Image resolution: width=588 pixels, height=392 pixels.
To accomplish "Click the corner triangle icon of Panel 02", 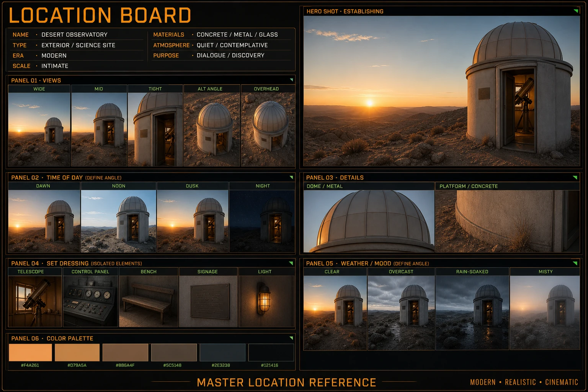I will [291, 177].
